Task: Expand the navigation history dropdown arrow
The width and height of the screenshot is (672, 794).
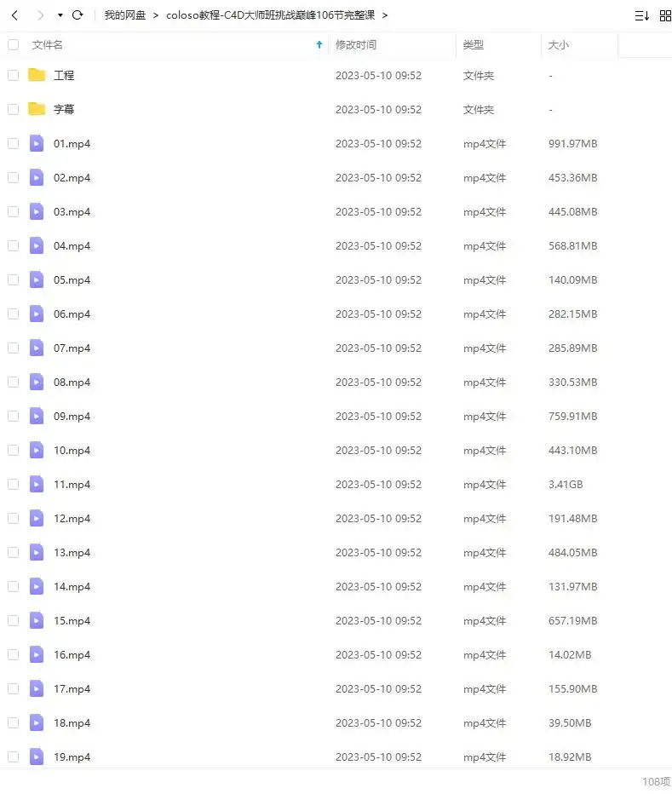Action: pos(60,15)
